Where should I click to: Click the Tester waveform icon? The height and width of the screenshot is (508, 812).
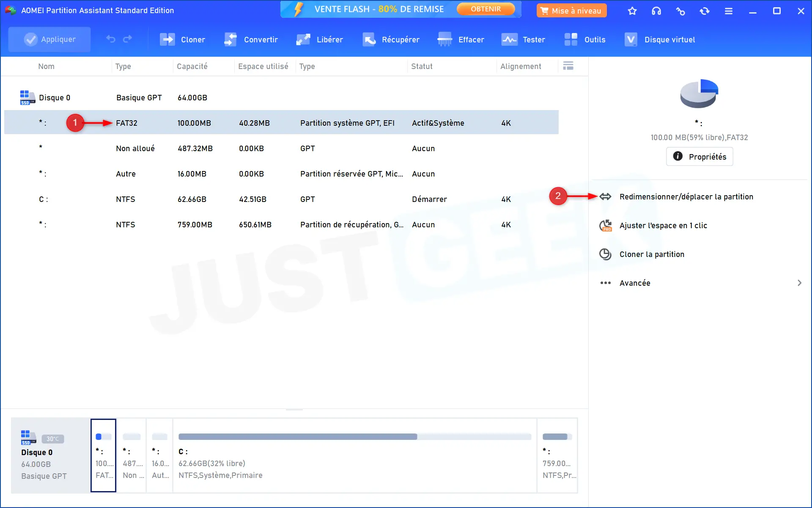click(509, 39)
